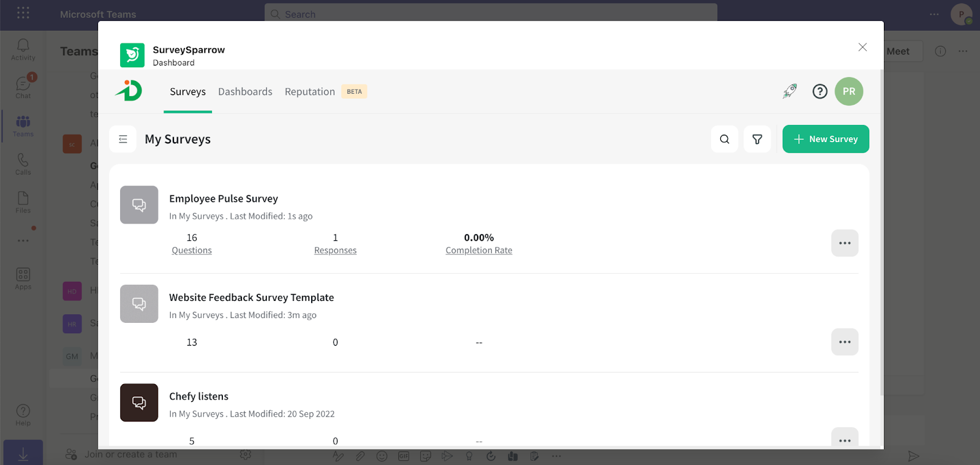
Task: Open the Teams profile avatar
Action: 961,14
